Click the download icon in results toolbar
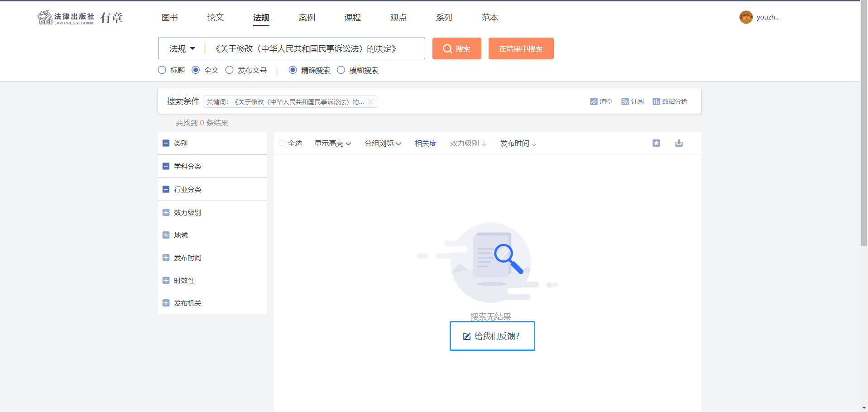Image resolution: width=868 pixels, height=412 pixels. pyautogui.click(x=679, y=143)
